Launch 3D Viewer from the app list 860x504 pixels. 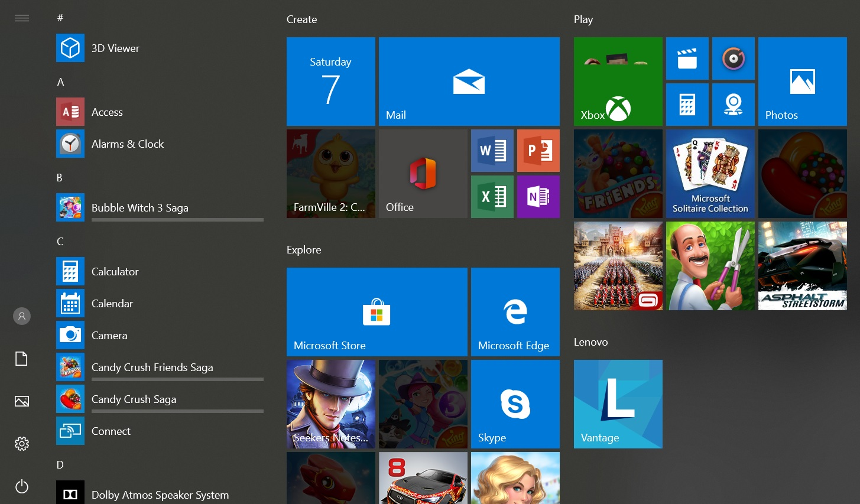160,48
